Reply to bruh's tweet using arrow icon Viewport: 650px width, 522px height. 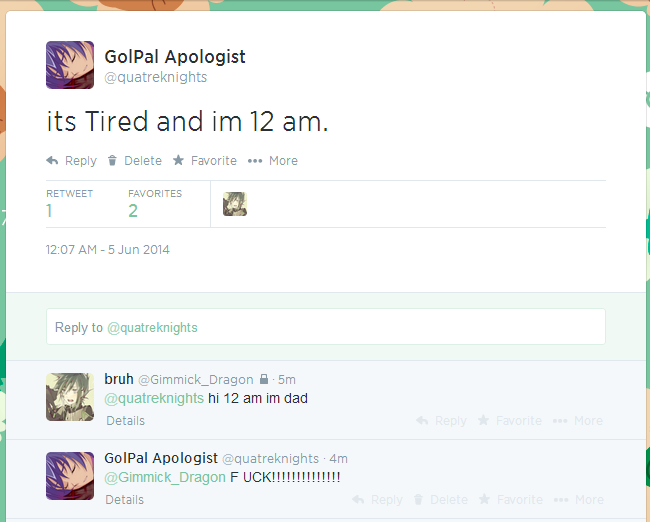[422, 421]
